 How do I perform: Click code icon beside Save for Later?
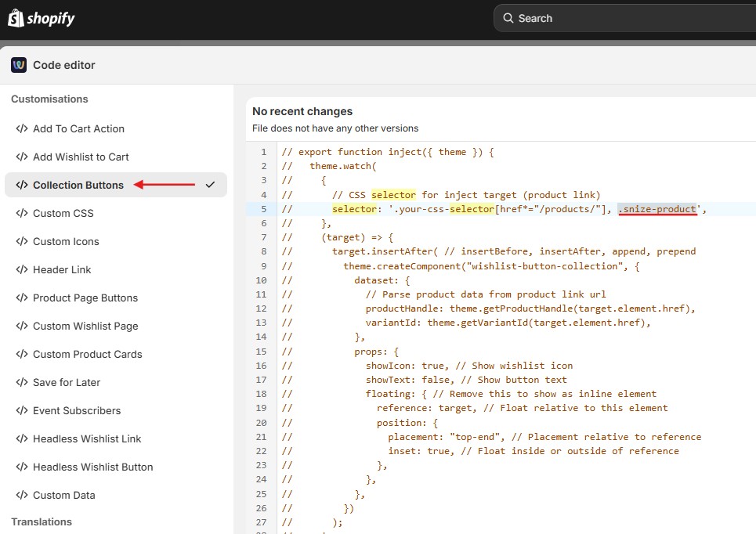[22, 382]
